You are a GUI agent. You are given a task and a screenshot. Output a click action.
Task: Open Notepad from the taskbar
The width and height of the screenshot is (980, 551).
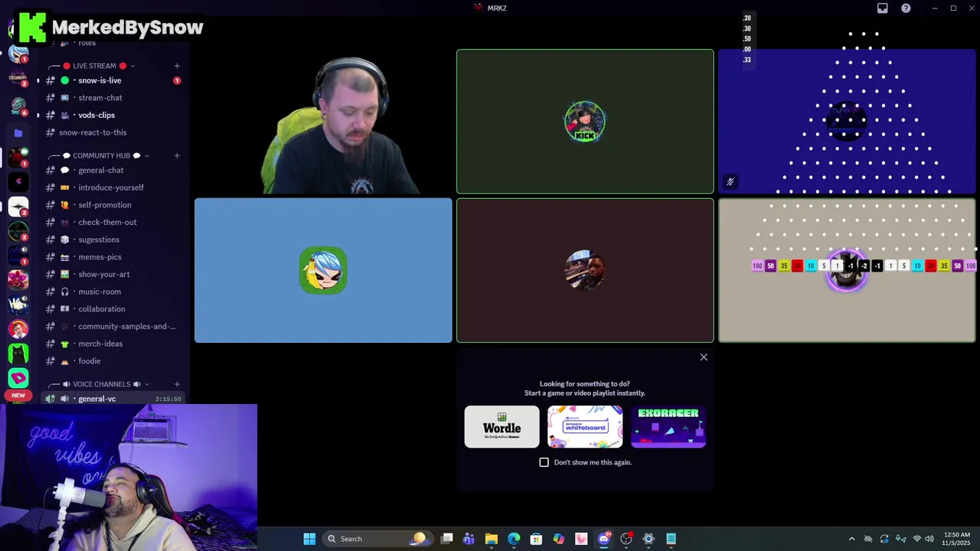tap(671, 539)
